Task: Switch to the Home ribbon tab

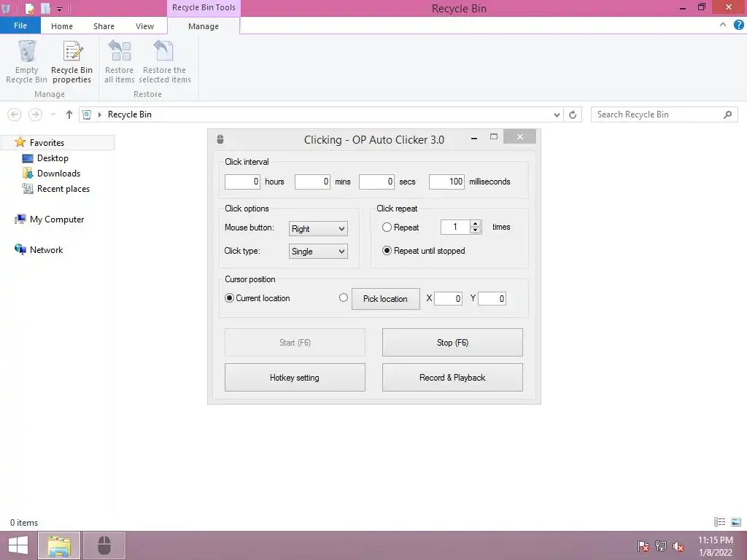Action: 62,26
